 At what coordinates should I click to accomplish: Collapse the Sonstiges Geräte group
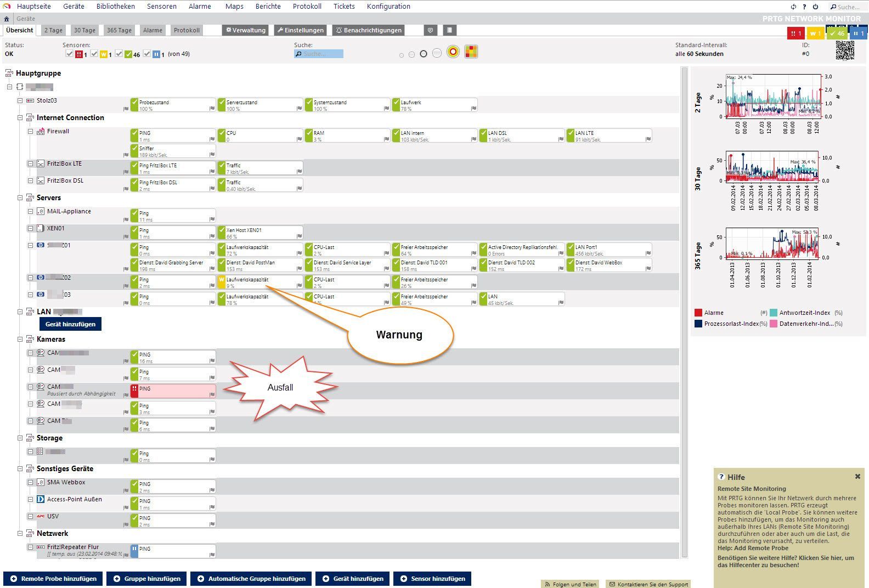click(x=20, y=469)
